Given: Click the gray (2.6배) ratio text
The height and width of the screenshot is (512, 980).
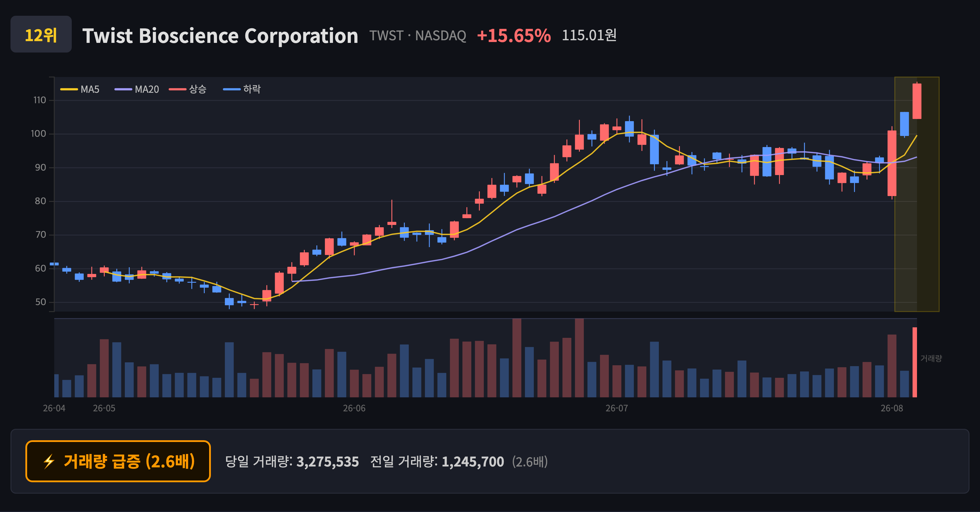Looking at the screenshot, I should pyautogui.click(x=530, y=462).
